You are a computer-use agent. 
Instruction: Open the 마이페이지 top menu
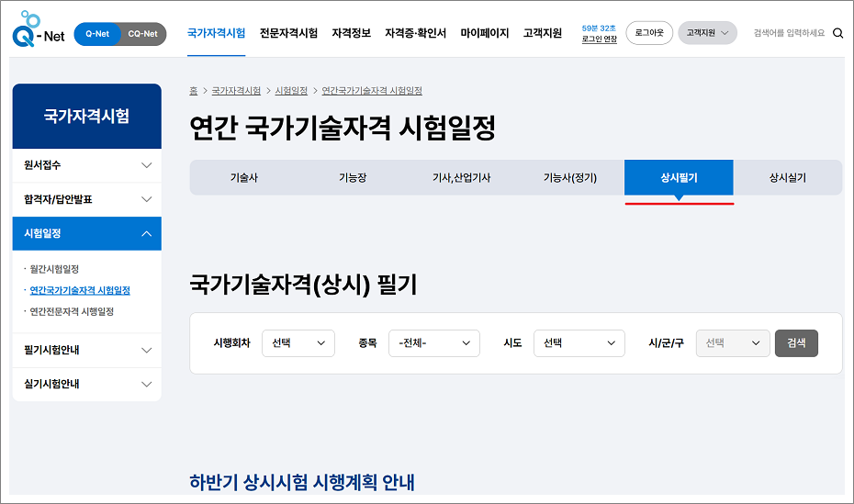coord(485,33)
